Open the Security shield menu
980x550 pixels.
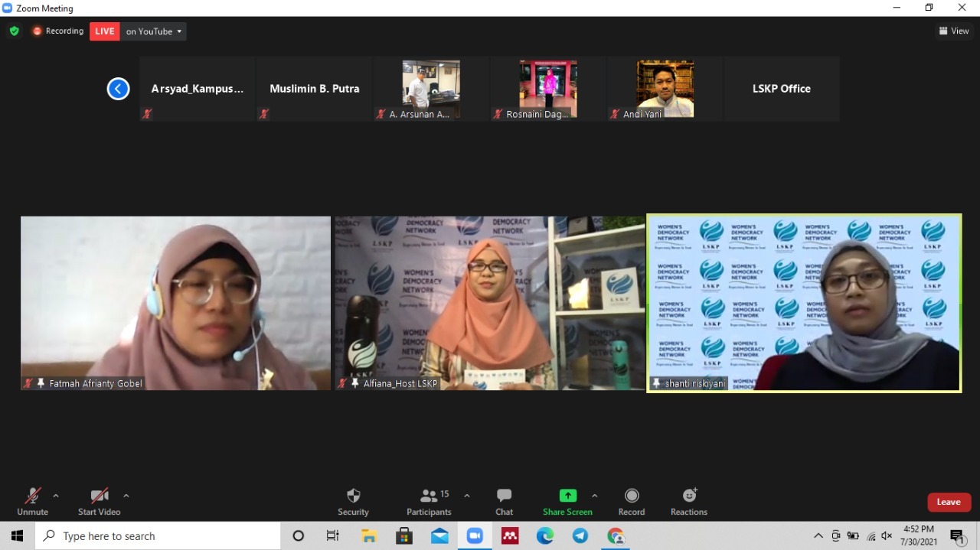(353, 502)
